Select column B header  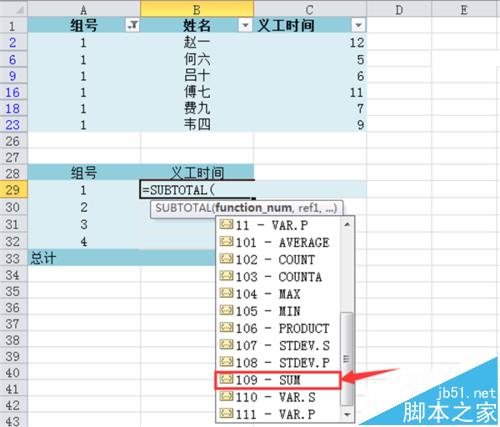coord(197,9)
